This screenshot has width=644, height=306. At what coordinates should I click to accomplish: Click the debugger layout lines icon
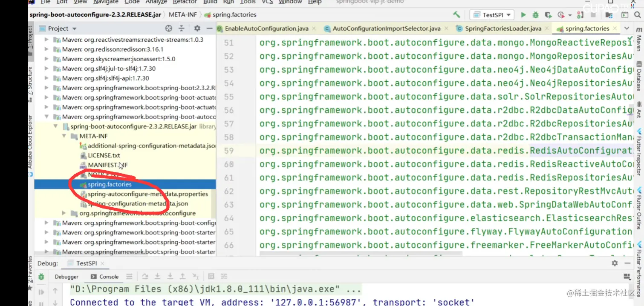[x=129, y=276]
